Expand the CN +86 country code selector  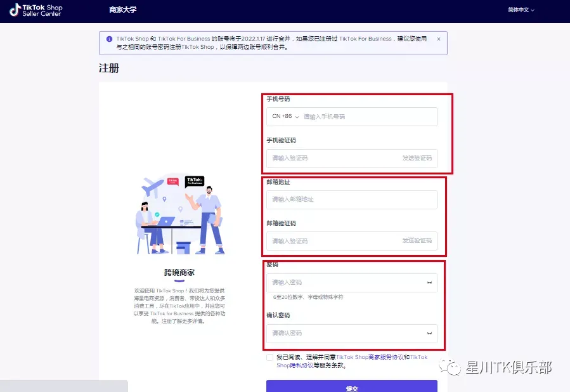[285, 116]
